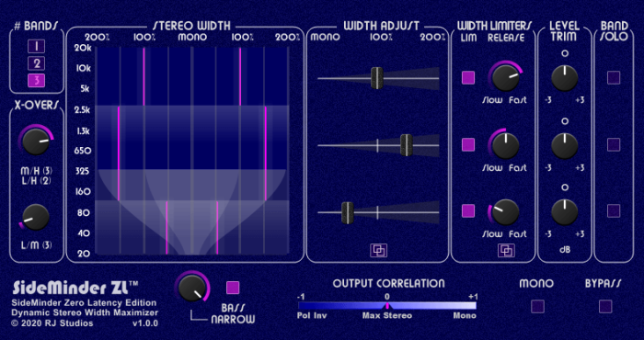The image size is (644, 340).
Task: Enable solo for the bottom band
Action: click(614, 210)
